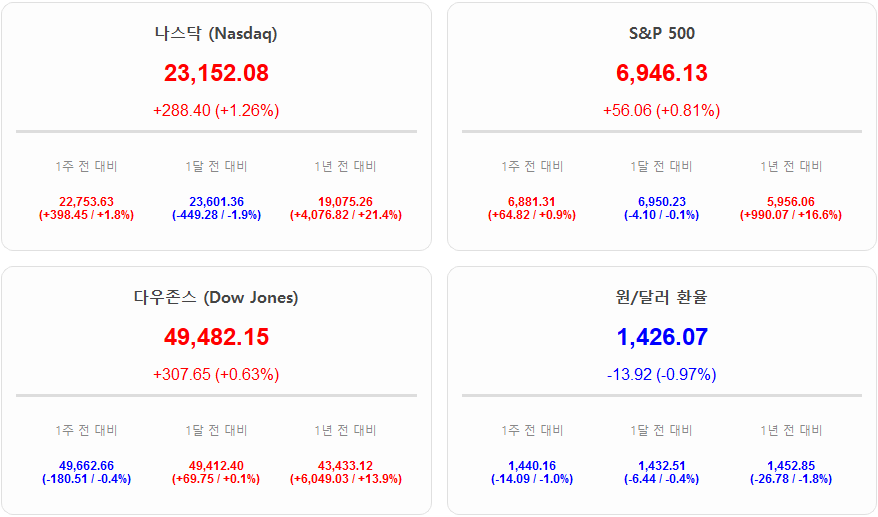The image size is (878, 517).
Task: Click the 1주 전 대비 label under 원/달러 환율
Action: click(x=532, y=431)
